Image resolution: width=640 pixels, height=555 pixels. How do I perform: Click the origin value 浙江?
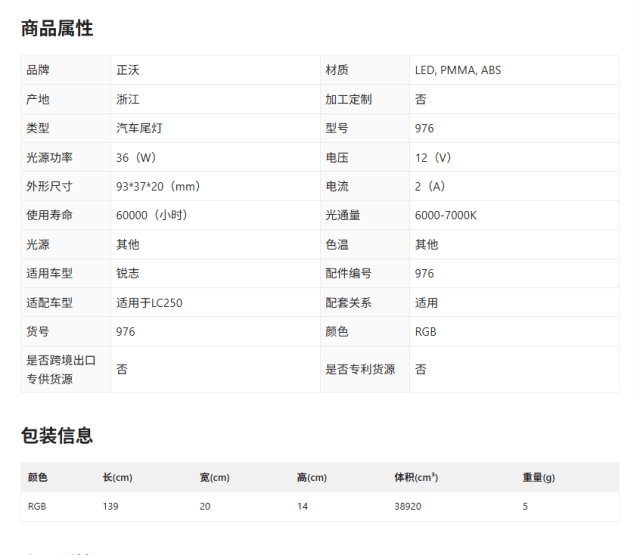point(128,99)
